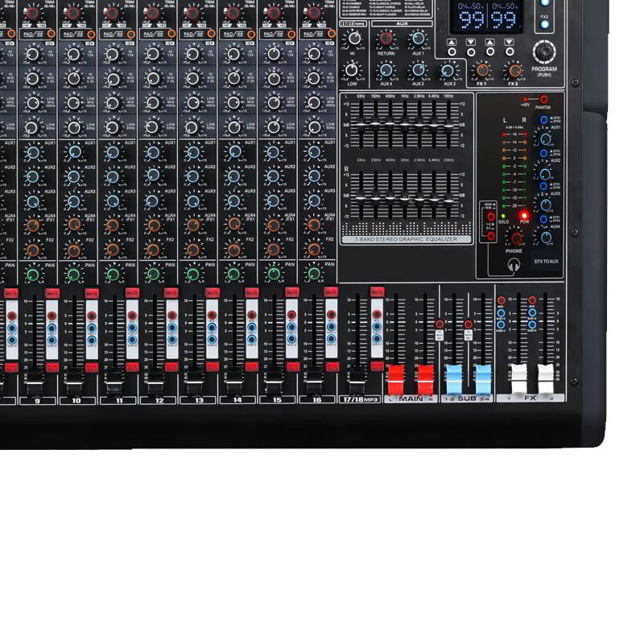
Task: Click the red MAIN L fader
Action: coord(396,379)
